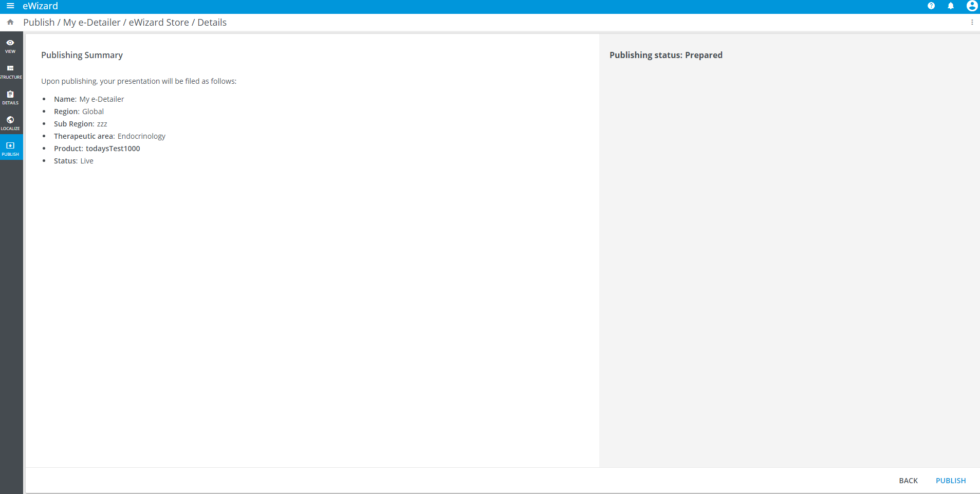This screenshot has height=494, width=980.
Task: Open the hamburger navigation menu
Action: coord(10,6)
